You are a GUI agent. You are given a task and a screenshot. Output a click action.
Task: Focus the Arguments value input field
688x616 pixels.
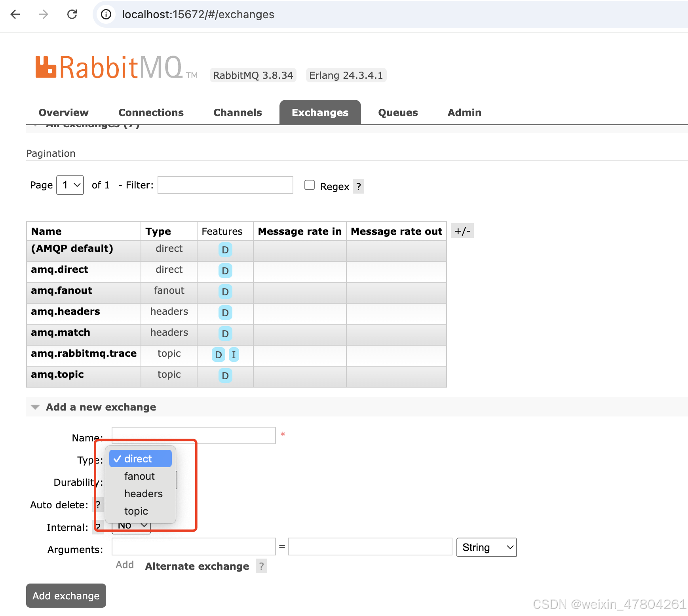pos(370,547)
